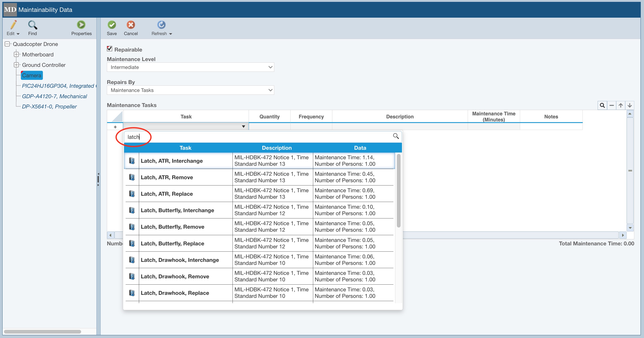
Task: Open the Repairs By dropdown
Action: 190,90
